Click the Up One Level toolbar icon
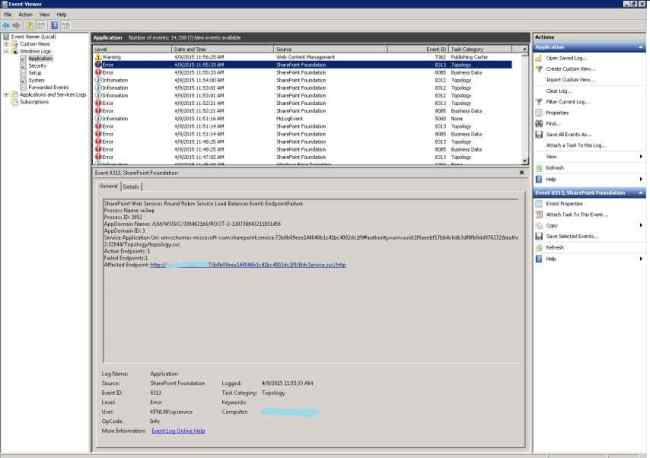Viewport: 650px width, 458px height. point(29,26)
